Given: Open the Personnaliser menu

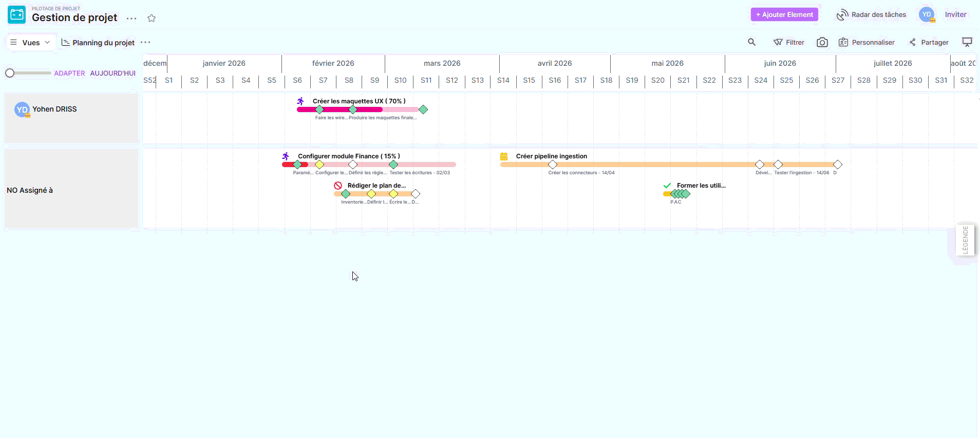Looking at the screenshot, I should pyautogui.click(x=866, y=42).
